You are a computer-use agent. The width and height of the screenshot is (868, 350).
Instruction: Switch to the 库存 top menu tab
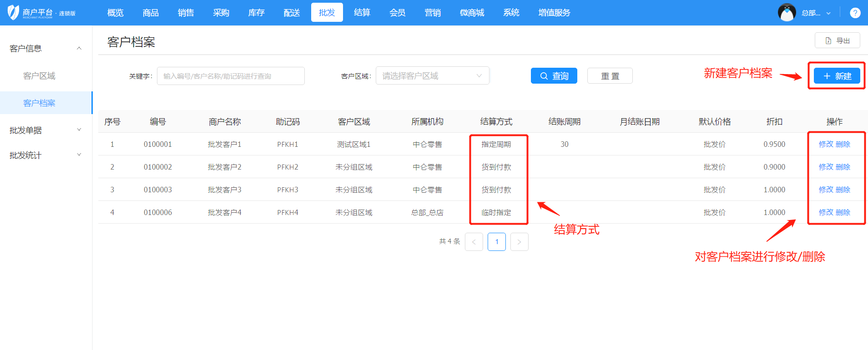click(x=256, y=13)
